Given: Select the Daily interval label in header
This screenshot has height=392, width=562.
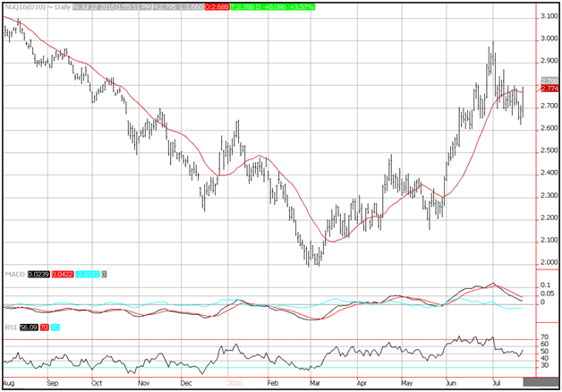Looking at the screenshot, I should coord(57,5).
